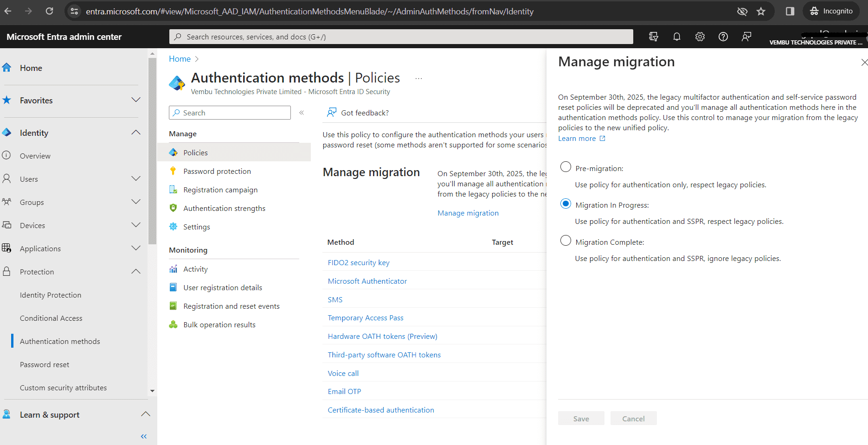
Task: Open the Temporary Access Pass method
Action: (x=366, y=318)
